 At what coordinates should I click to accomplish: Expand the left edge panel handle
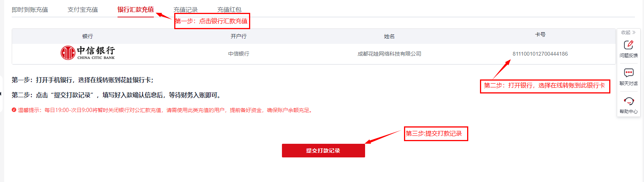(1, 93)
